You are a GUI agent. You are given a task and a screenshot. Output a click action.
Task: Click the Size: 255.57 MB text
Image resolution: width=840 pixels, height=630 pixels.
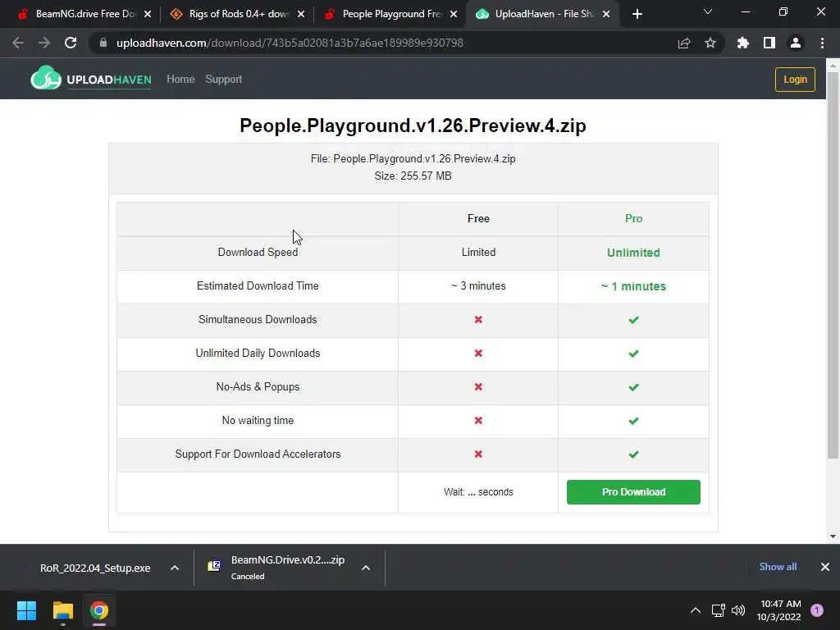tap(413, 176)
